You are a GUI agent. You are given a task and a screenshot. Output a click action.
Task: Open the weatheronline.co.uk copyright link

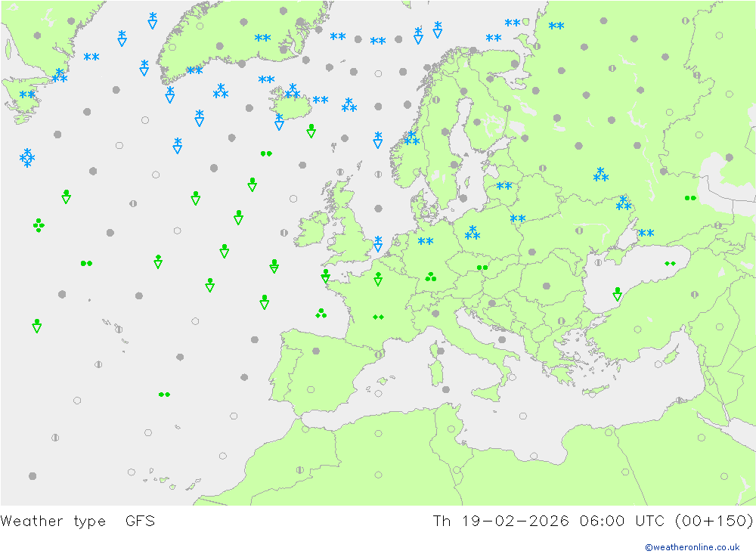pos(692,546)
